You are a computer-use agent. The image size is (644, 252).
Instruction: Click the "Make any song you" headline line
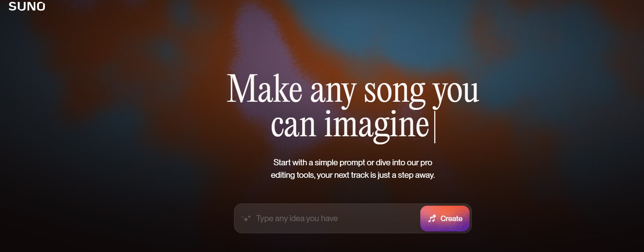[x=353, y=90]
